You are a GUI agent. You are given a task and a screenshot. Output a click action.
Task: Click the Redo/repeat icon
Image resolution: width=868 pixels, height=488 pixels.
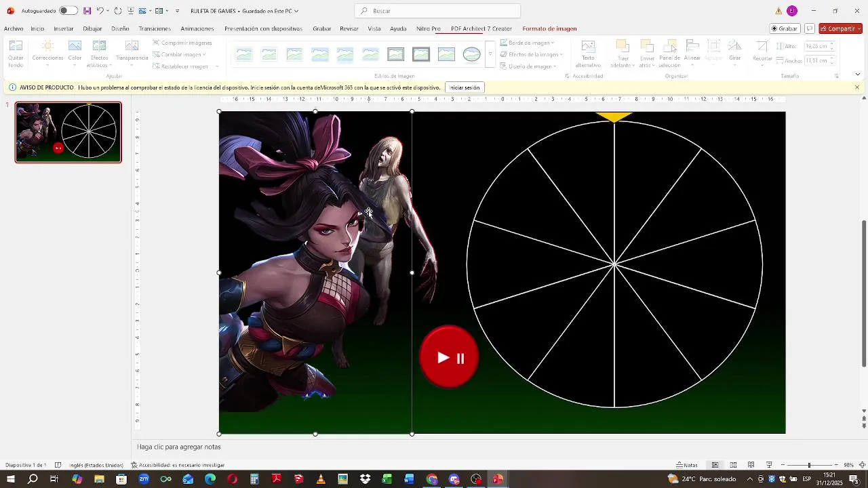[x=118, y=11]
